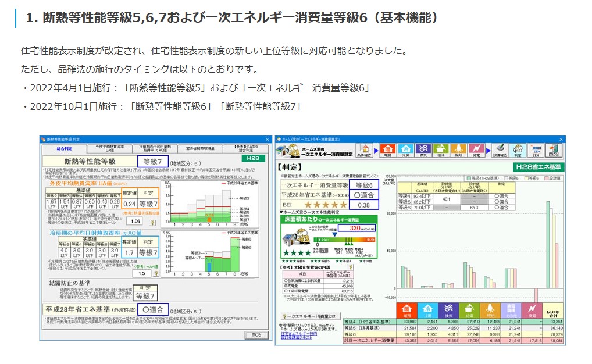Click the 給湯 column header icon in table

[469, 310]
